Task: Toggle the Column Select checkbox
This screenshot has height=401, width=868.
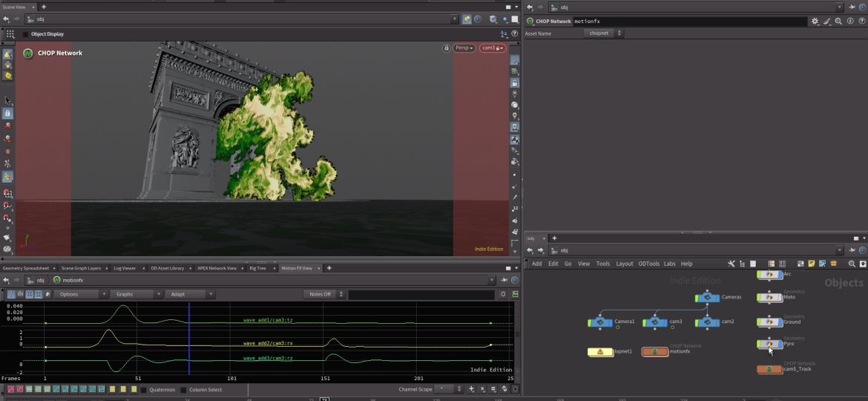Action: point(184,389)
